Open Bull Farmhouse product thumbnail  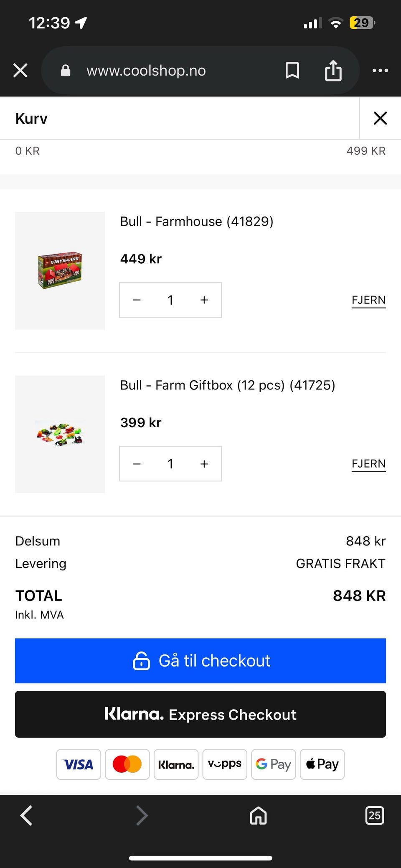pyautogui.click(x=60, y=270)
